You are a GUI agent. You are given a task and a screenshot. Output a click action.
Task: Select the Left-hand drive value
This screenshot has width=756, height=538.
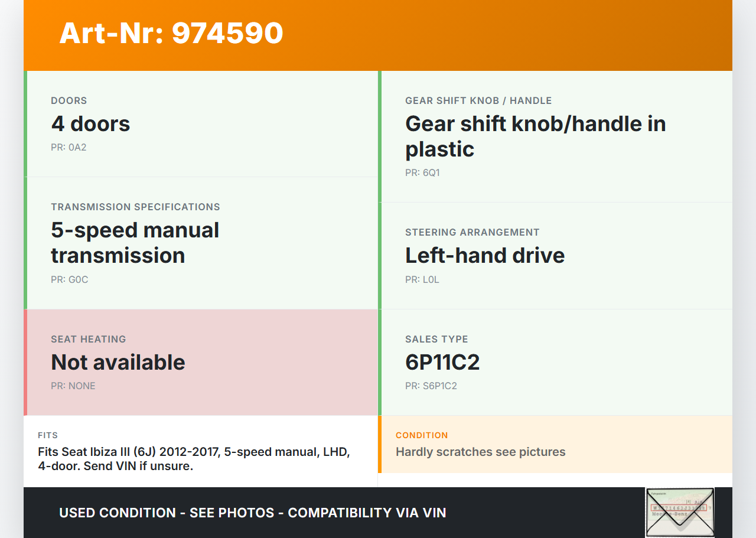coord(484,255)
